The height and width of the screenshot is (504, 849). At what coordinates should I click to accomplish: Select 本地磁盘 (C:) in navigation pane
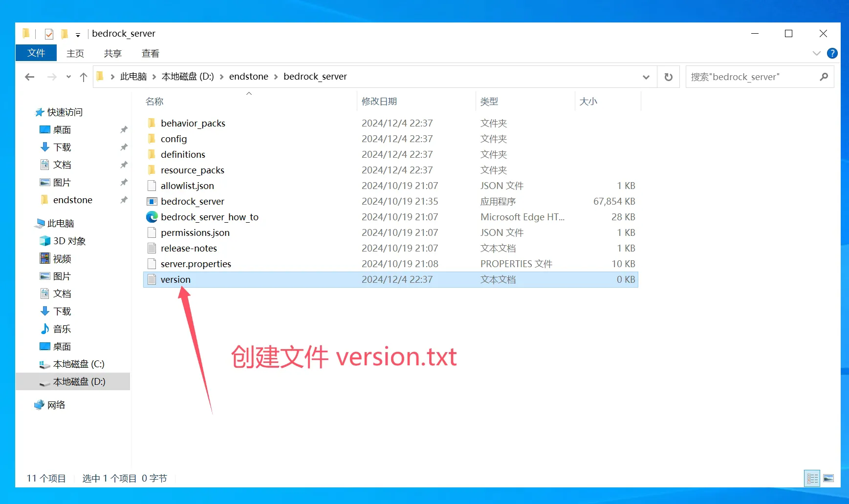coord(79,364)
